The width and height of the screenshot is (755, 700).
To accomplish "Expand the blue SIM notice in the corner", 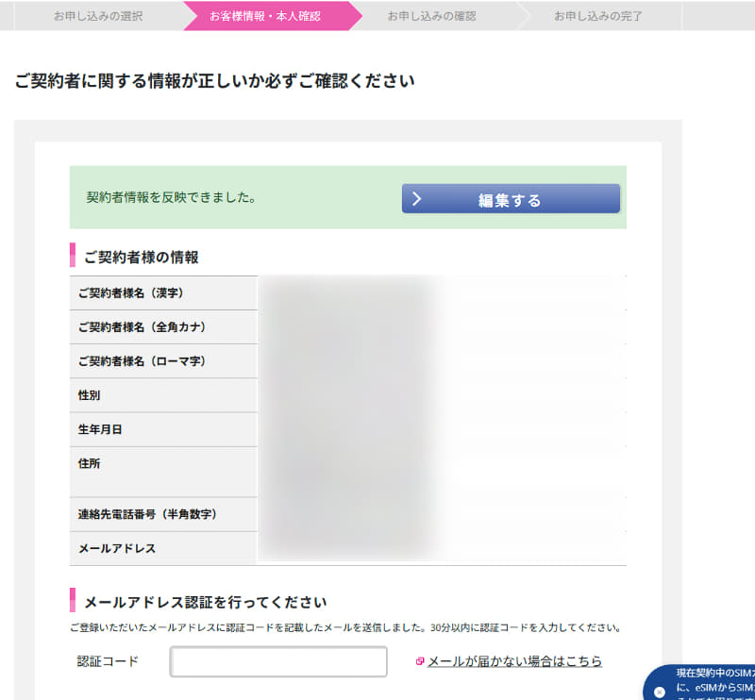I will [x=713, y=679].
